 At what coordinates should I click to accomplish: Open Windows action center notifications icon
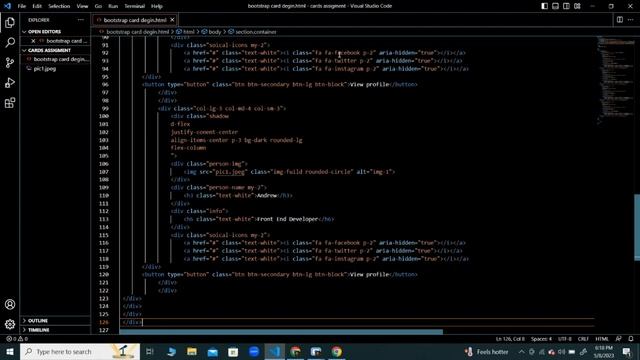(627, 351)
